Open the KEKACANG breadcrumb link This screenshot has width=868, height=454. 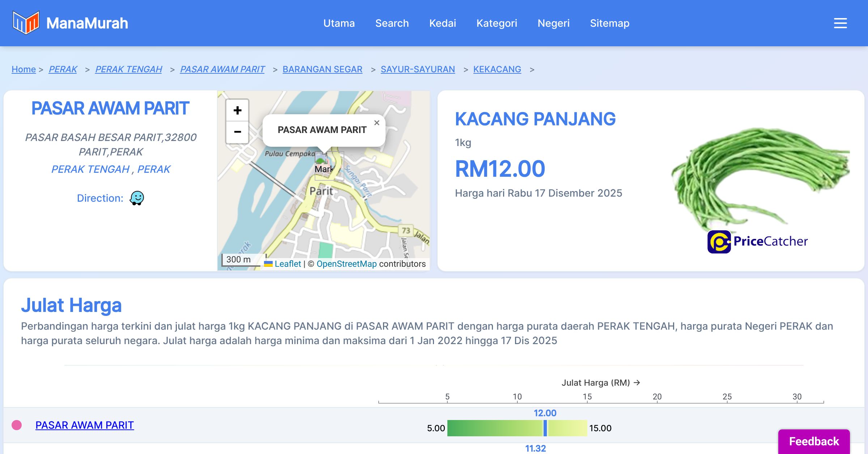pos(497,69)
